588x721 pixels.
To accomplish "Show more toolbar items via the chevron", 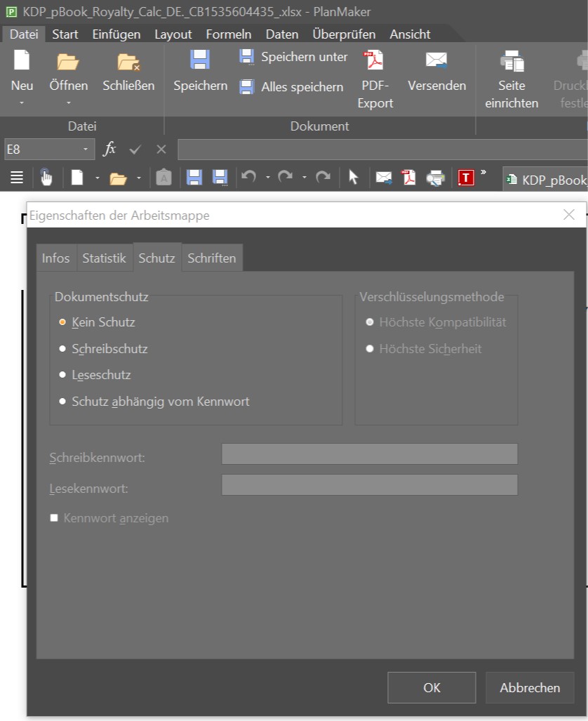I will pyautogui.click(x=483, y=172).
